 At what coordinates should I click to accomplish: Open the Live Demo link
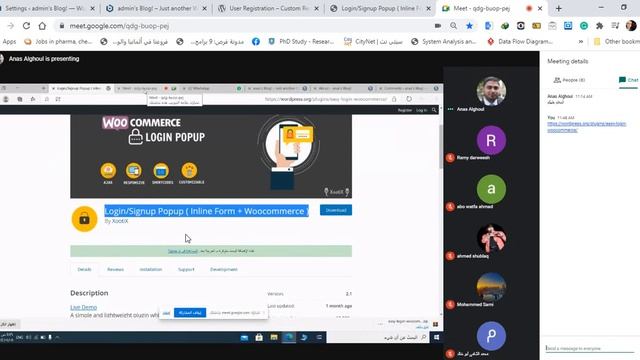tap(84, 307)
